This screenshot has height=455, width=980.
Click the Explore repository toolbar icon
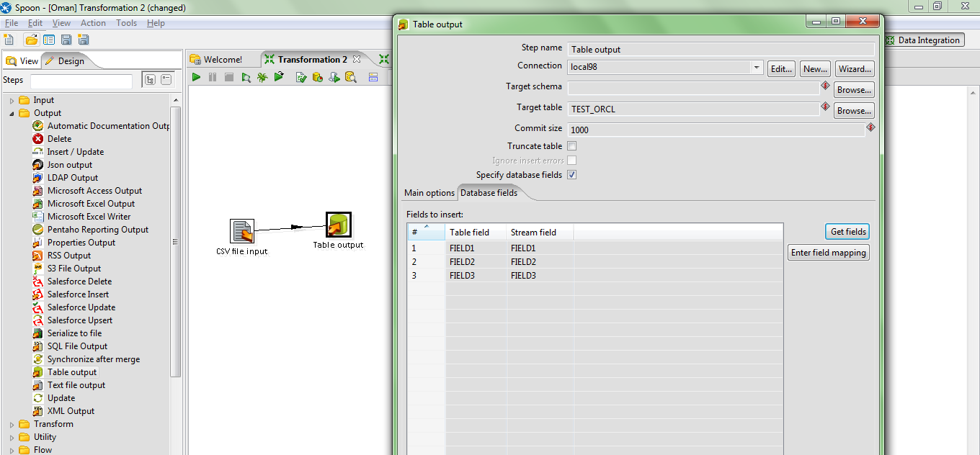49,40
